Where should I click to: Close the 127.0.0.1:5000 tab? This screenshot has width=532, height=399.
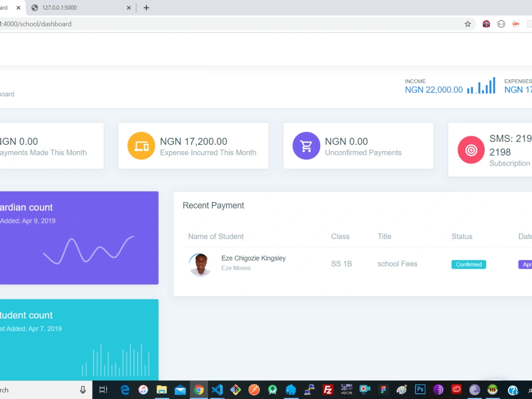[x=129, y=7]
